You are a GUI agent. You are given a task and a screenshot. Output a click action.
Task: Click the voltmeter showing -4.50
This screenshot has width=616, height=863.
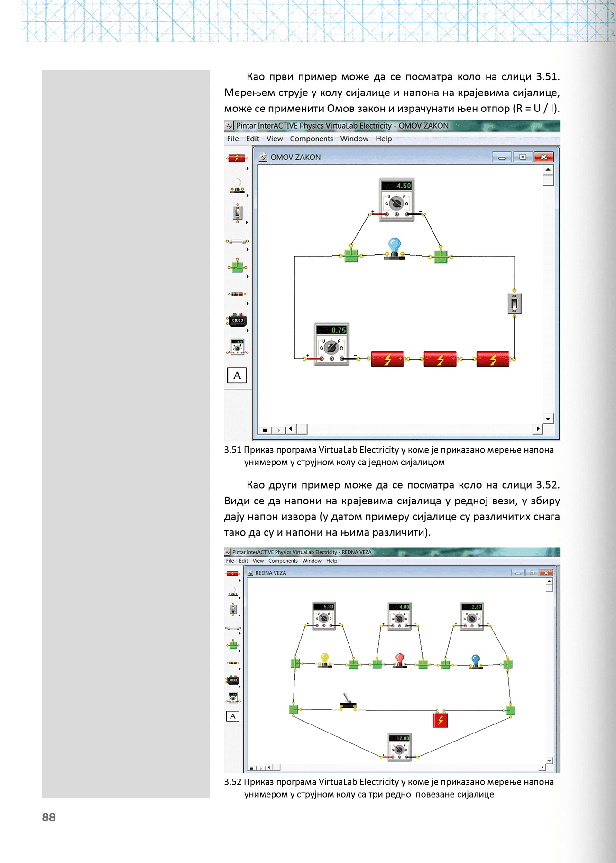(x=397, y=199)
